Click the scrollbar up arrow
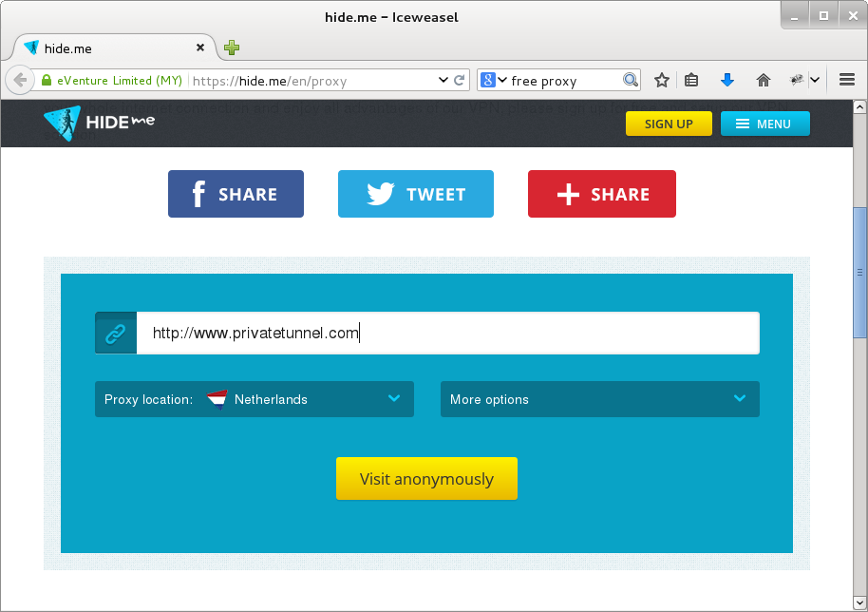 coord(859,106)
